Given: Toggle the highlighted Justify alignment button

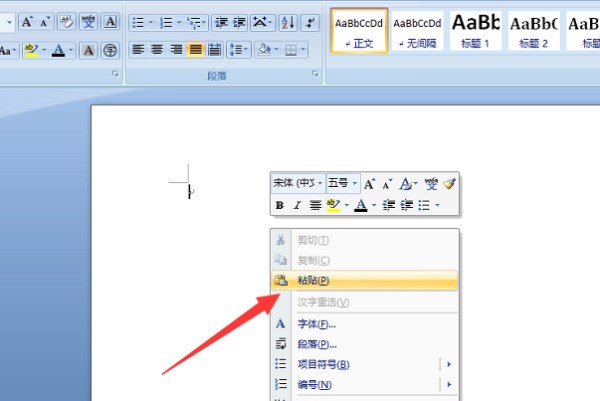Looking at the screenshot, I should (x=195, y=50).
